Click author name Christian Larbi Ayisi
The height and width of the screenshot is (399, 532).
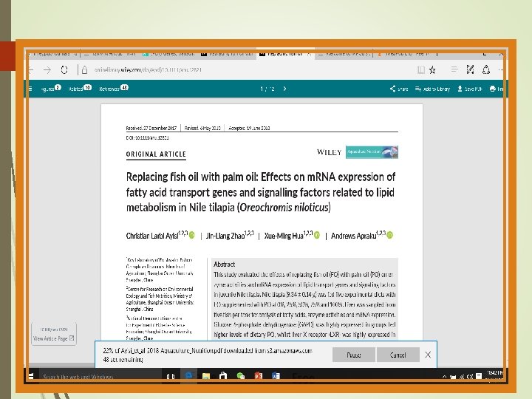point(152,236)
